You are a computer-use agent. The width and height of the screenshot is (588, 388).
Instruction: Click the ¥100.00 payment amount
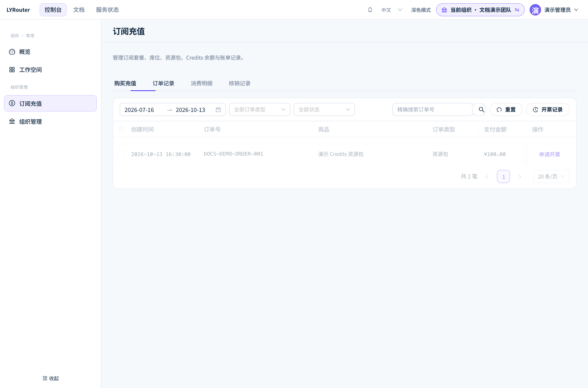point(495,154)
